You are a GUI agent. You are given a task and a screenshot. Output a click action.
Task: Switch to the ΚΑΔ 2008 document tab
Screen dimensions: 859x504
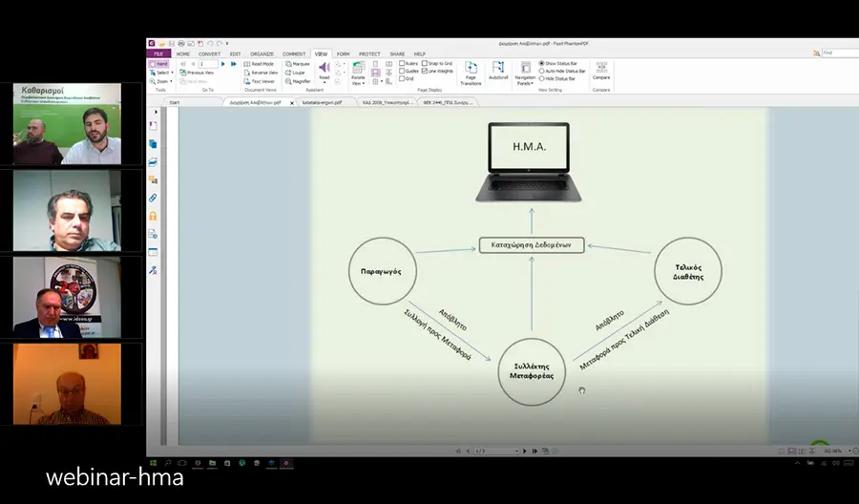[388, 102]
